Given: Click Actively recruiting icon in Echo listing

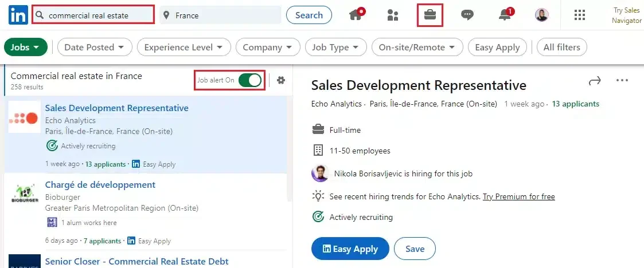Looking at the screenshot, I should (x=52, y=145).
